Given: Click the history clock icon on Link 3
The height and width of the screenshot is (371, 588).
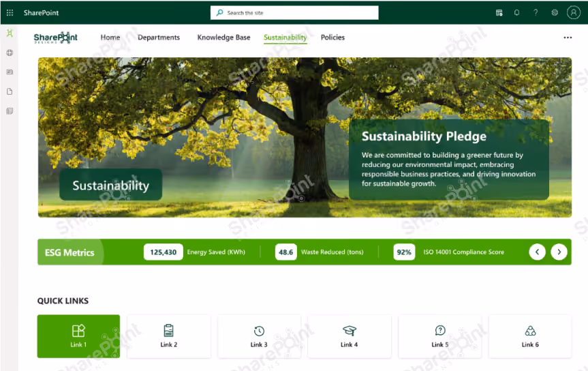Looking at the screenshot, I should pos(259,331).
